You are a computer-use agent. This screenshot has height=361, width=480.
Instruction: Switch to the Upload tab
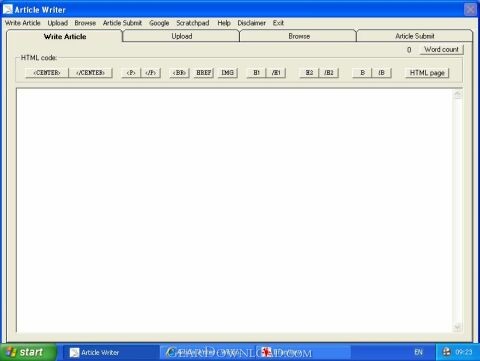(181, 36)
